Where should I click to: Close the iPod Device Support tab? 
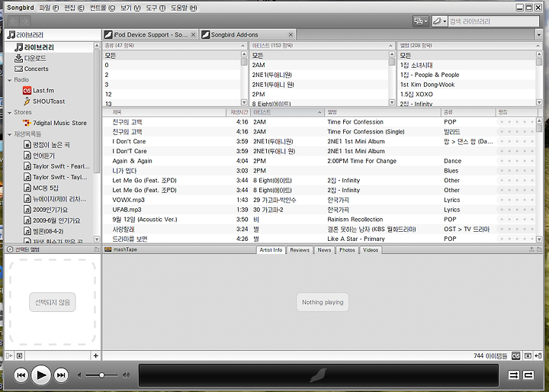point(193,34)
